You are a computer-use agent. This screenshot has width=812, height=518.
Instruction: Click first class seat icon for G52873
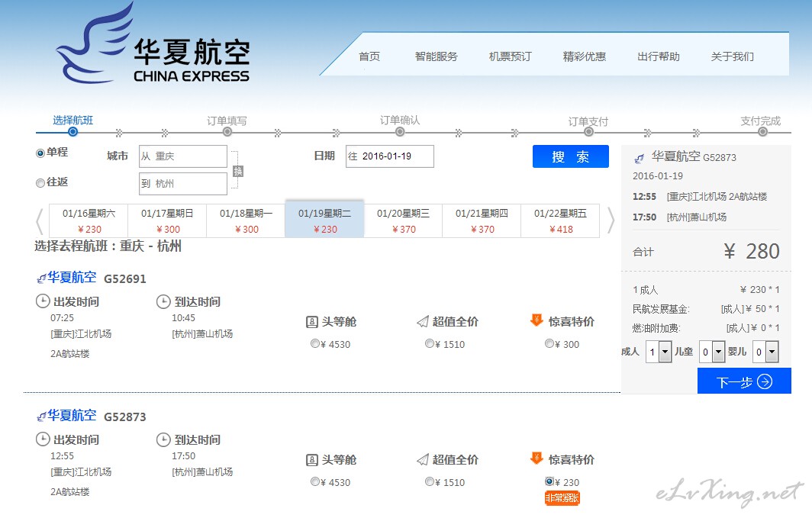pyautogui.click(x=311, y=460)
